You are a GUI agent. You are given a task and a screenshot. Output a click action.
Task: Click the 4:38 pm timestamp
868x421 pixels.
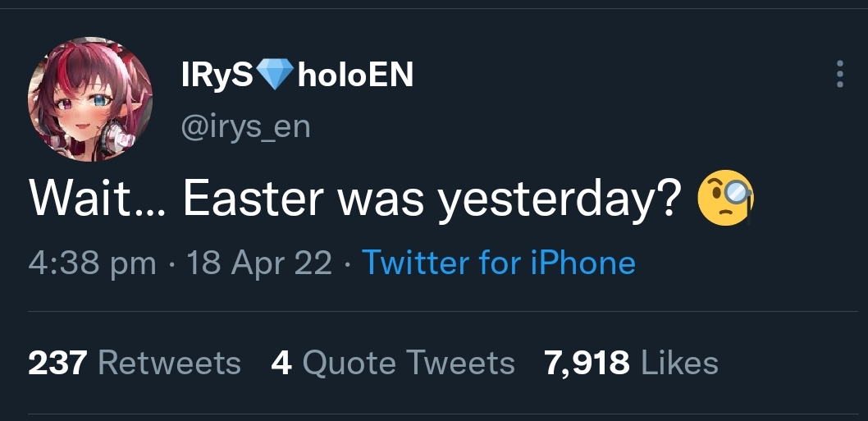(92, 263)
